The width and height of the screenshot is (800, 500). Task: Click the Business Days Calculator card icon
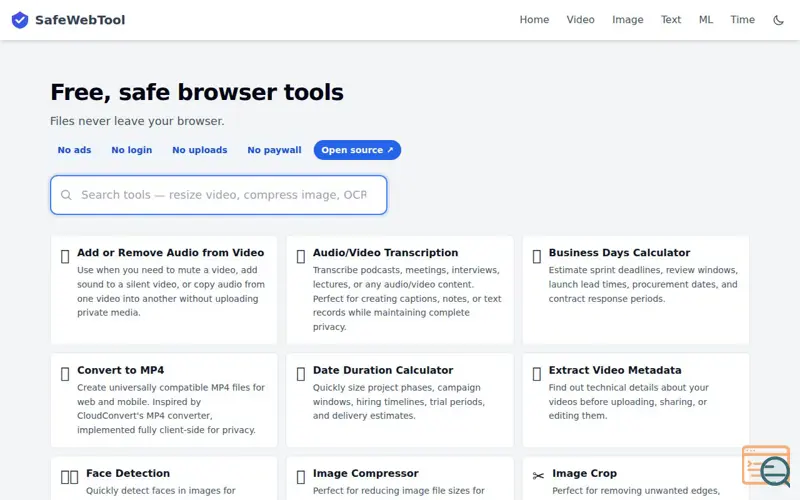(537, 256)
